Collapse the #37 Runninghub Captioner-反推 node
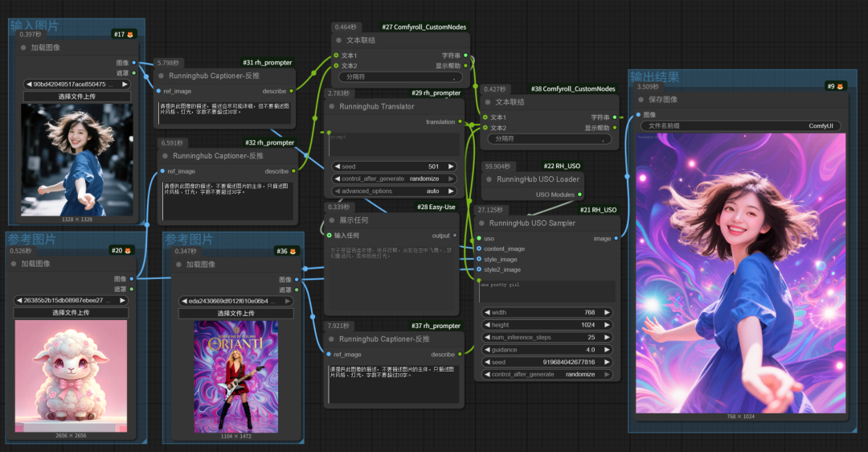This screenshot has width=868, height=452. 331,339
